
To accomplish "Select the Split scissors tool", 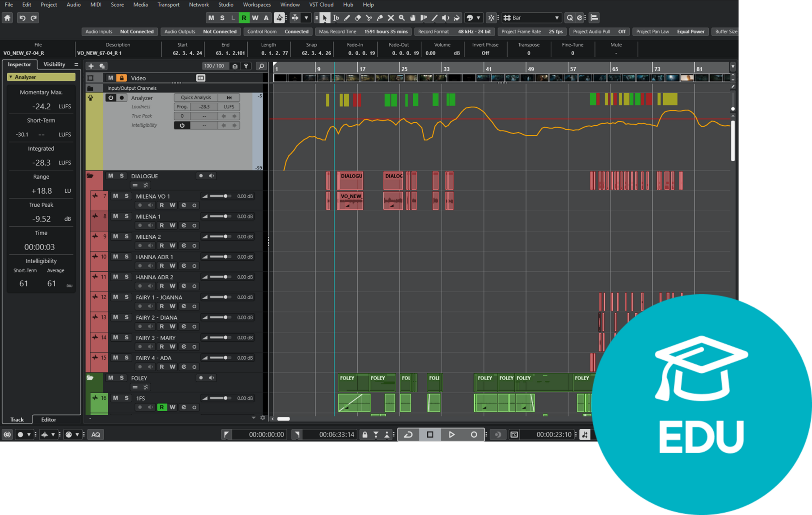I will coord(369,18).
